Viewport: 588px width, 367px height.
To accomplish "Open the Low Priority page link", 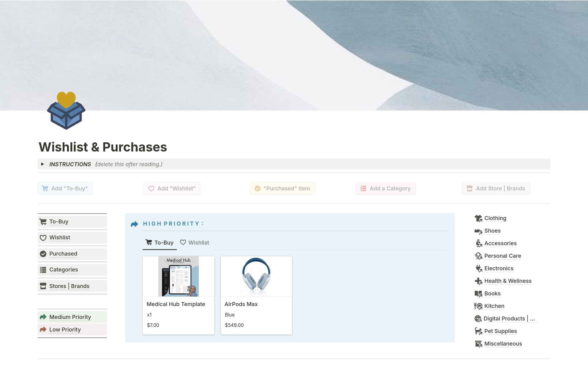I will (65, 330).
